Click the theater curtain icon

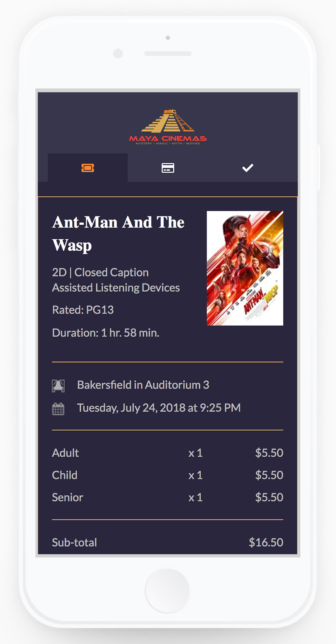pos(59,385)
